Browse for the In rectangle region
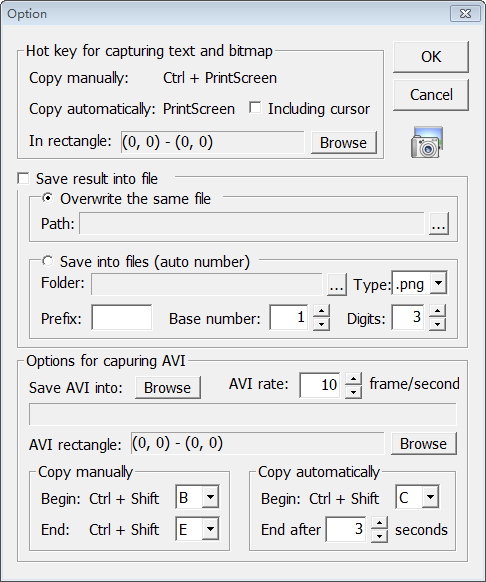 pos(343,143)
